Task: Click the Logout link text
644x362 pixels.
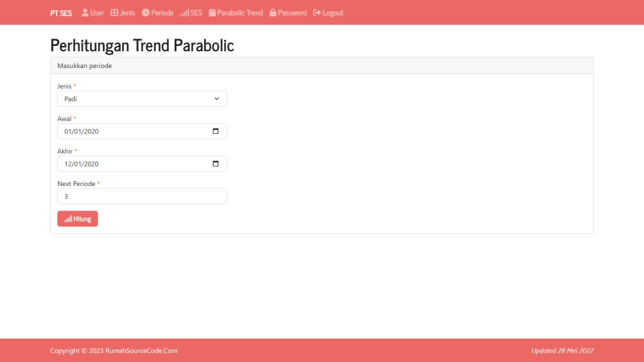Action: (333, 13)
